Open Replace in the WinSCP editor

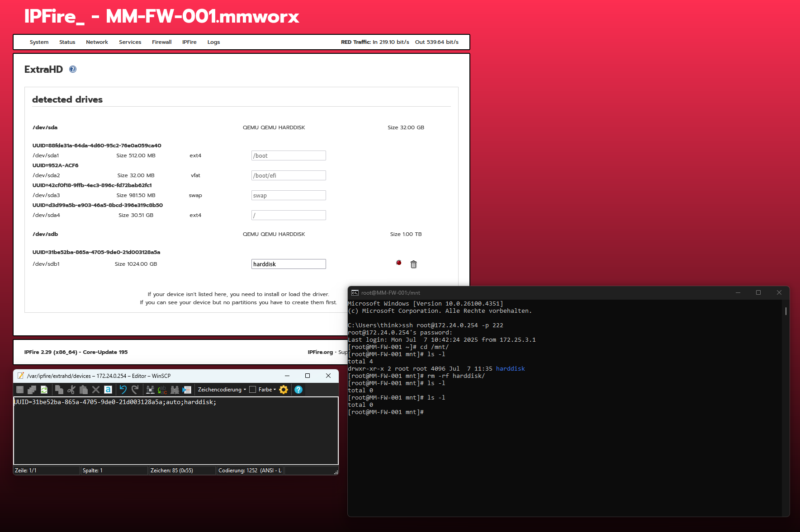tap(162, 390)
